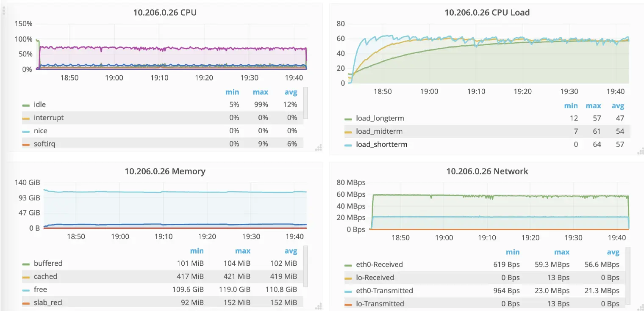Toggle the interrupt series label in CPU legend
This screenshot has height=311, width=644.
click(x=49, y=118)
